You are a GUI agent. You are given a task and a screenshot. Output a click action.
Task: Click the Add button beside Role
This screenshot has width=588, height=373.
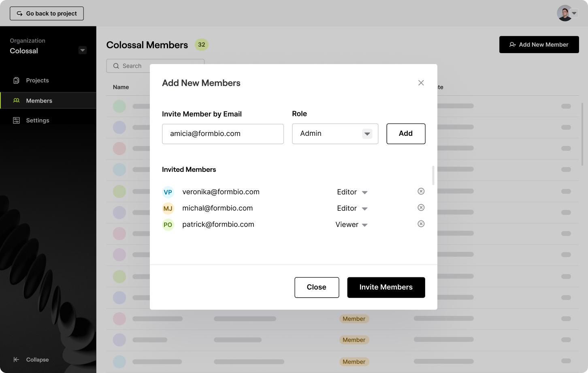[x=406, y=134]
